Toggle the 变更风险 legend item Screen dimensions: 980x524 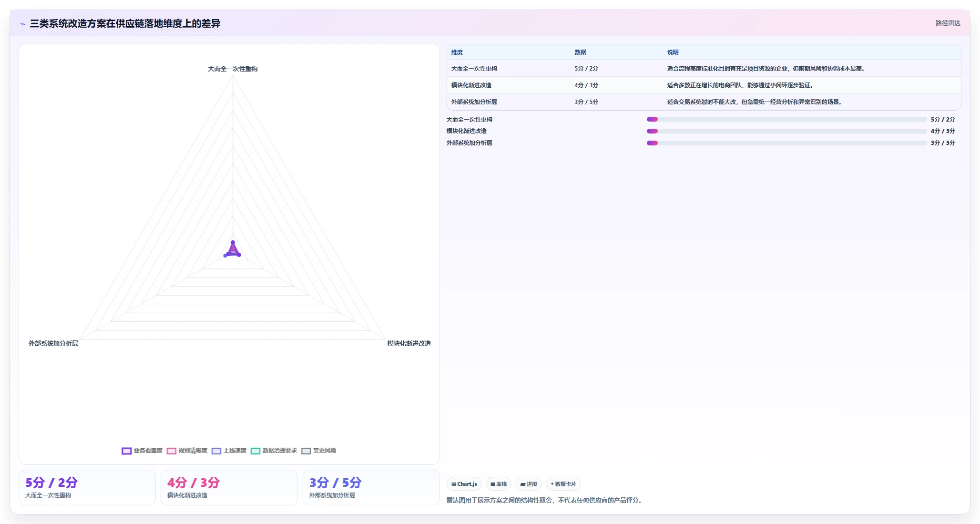[318, 451]
